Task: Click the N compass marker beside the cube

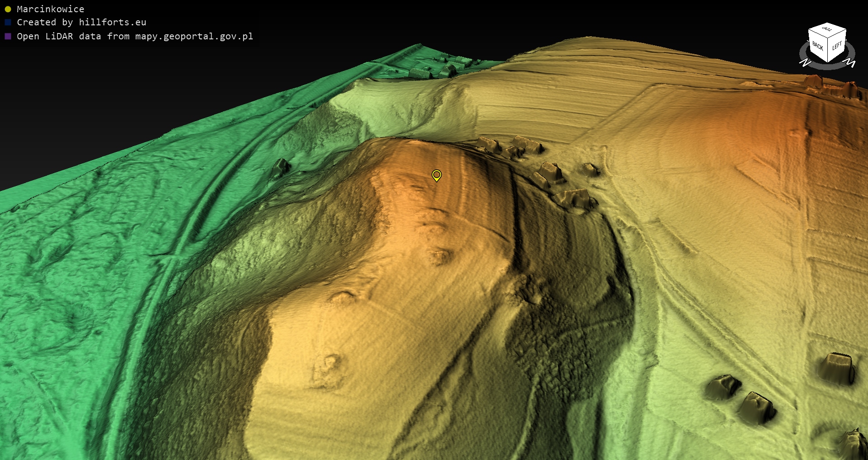Action: pyautogui.click(x=805, y=63)
